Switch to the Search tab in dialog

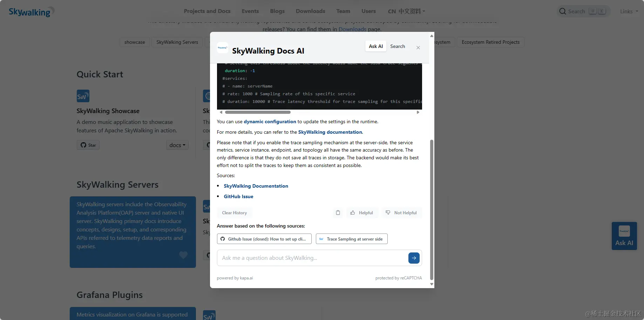point(398,46)
